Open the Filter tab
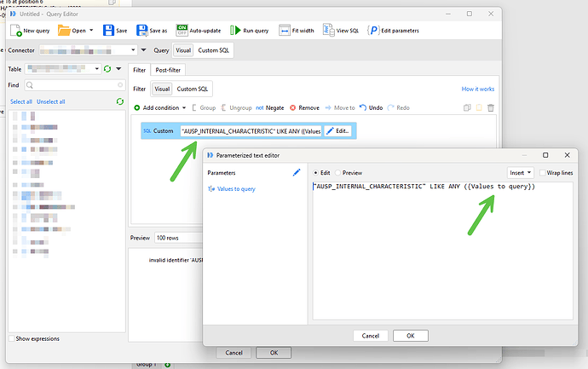588x369 pixels. click(x=139, y=70)
